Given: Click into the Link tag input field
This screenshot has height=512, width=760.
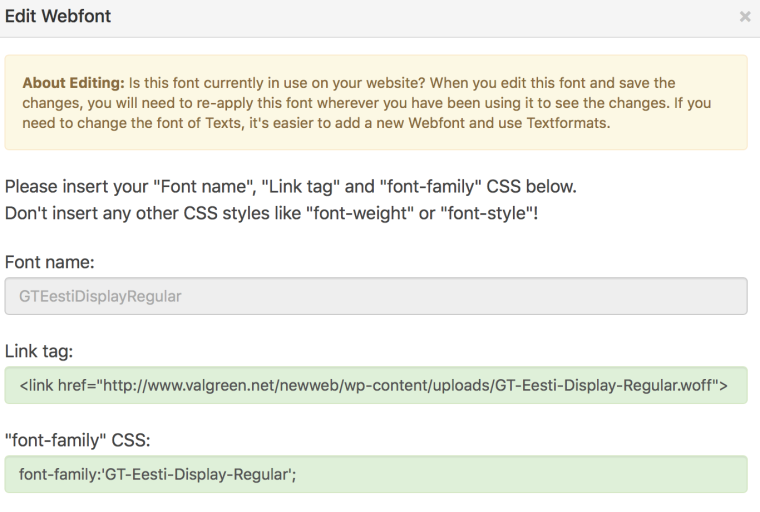Looking at the screenshot, I should coord(375,384).
